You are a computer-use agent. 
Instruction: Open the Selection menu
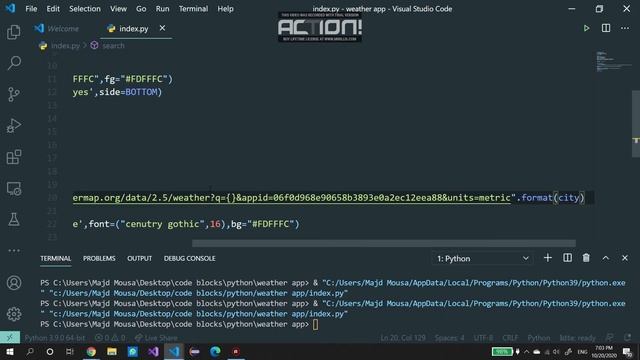(x=84, y=9)
